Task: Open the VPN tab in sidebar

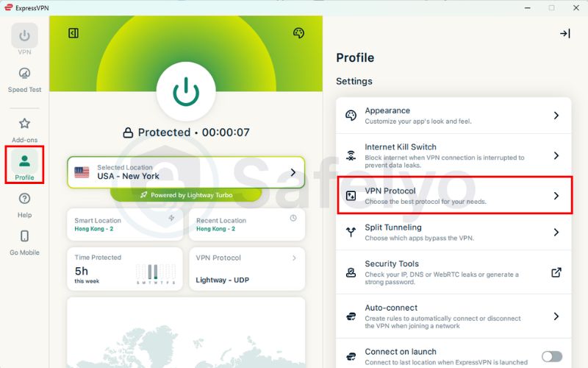Action: [x=24, y=40]
